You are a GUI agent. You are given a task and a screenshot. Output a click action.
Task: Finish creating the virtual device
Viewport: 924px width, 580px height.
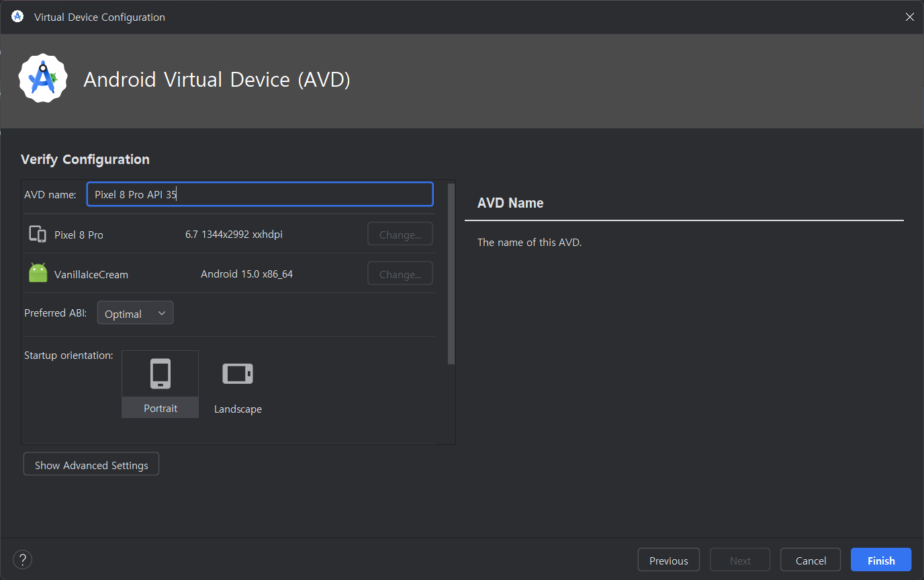click(881, 561)
